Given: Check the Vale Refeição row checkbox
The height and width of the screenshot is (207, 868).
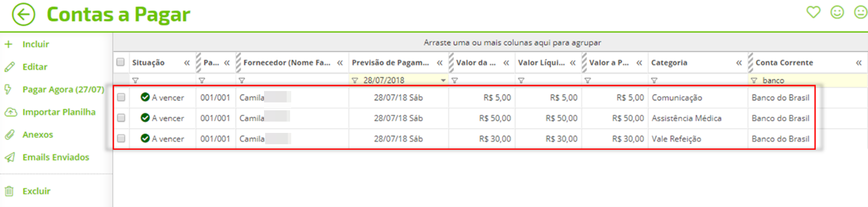Looking at the screenshot, I should (x=121, y=139).
